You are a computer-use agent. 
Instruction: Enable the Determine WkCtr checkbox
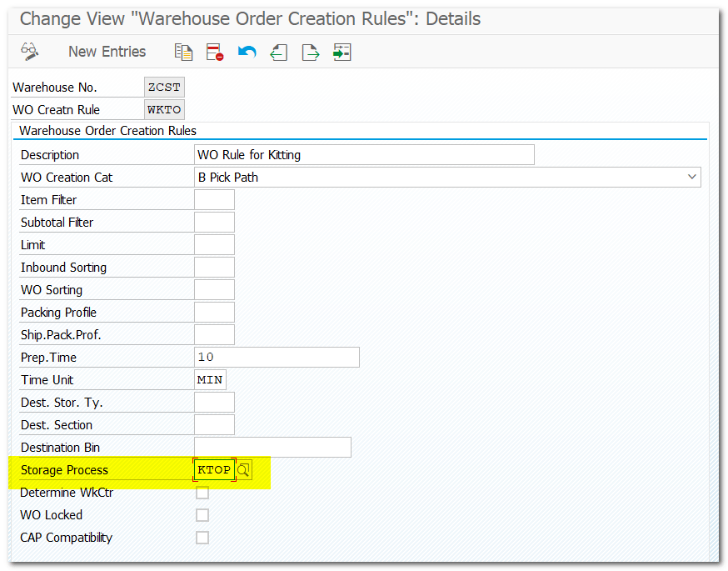[202, 493]
